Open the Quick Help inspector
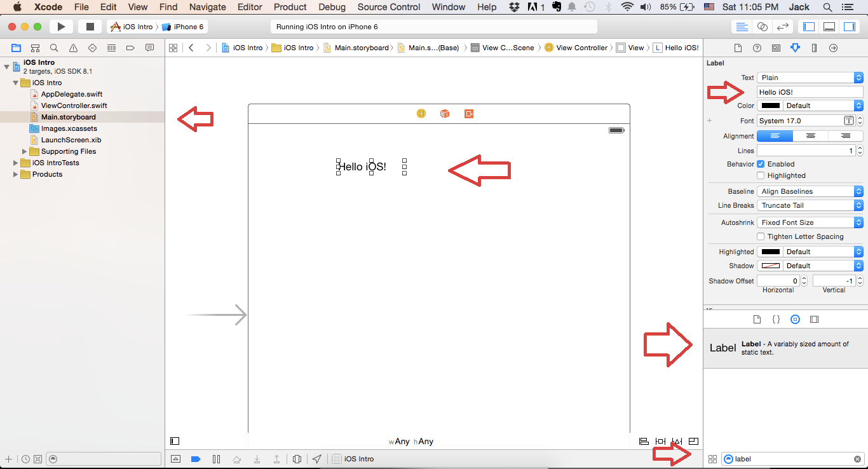The width and height of the screenshot is (868, 469). (x=757, y=48)
